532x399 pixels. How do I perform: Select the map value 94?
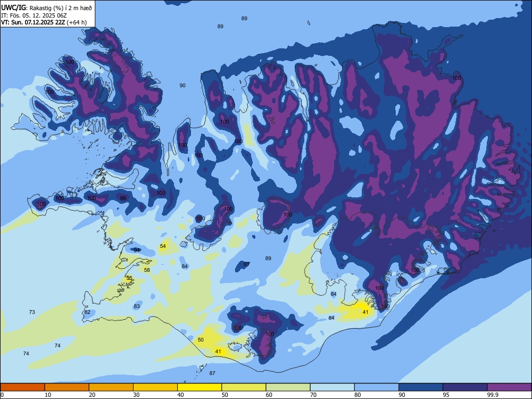137,250
